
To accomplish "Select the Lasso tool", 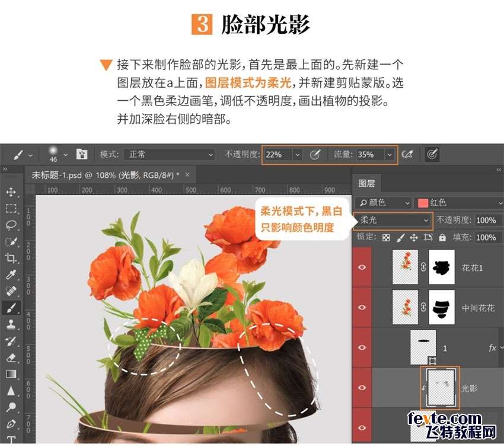I will point(11,225).
